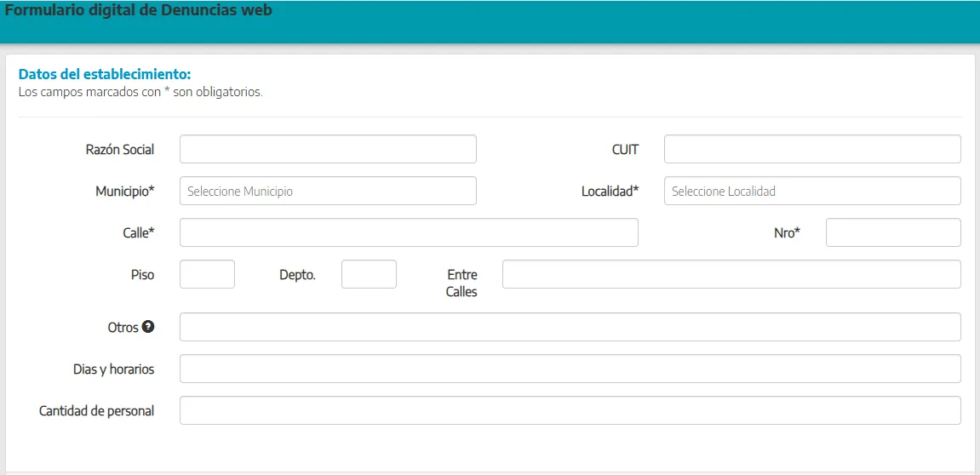Click the Nro street number field

tap(892, 232)
